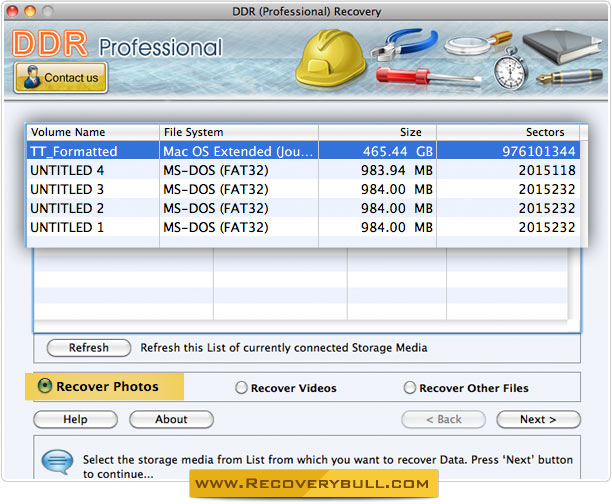Click the blue pliers icon
Viewport: 612px width, 504px height.
coord(404,44)
